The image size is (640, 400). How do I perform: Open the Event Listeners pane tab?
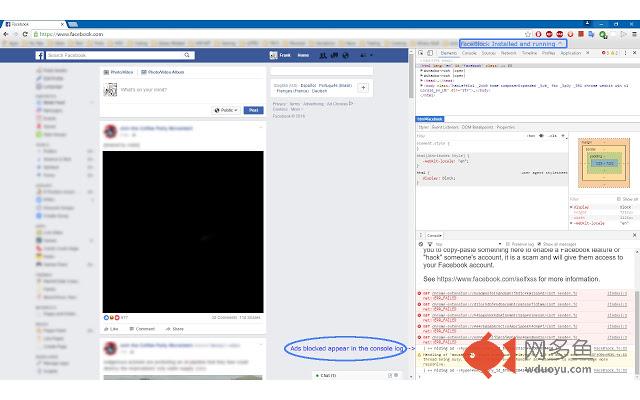click(445, 127)
